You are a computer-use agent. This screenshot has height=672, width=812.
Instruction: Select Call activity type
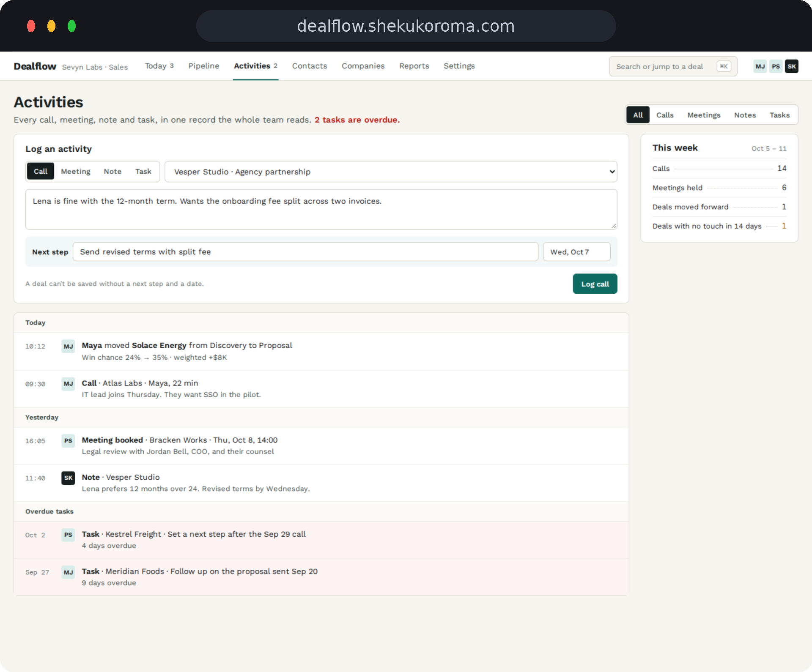point(41,171)
